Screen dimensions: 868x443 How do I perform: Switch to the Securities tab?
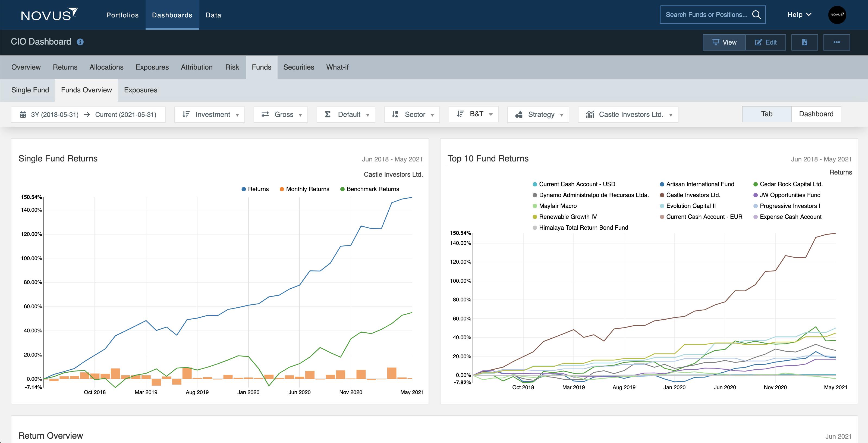click(298, 67)
